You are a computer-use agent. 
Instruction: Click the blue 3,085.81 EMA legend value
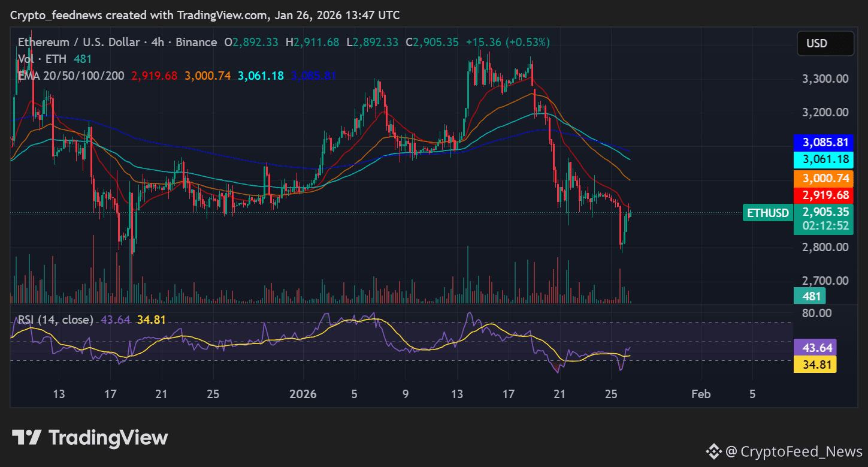click(x=313, y=76)
